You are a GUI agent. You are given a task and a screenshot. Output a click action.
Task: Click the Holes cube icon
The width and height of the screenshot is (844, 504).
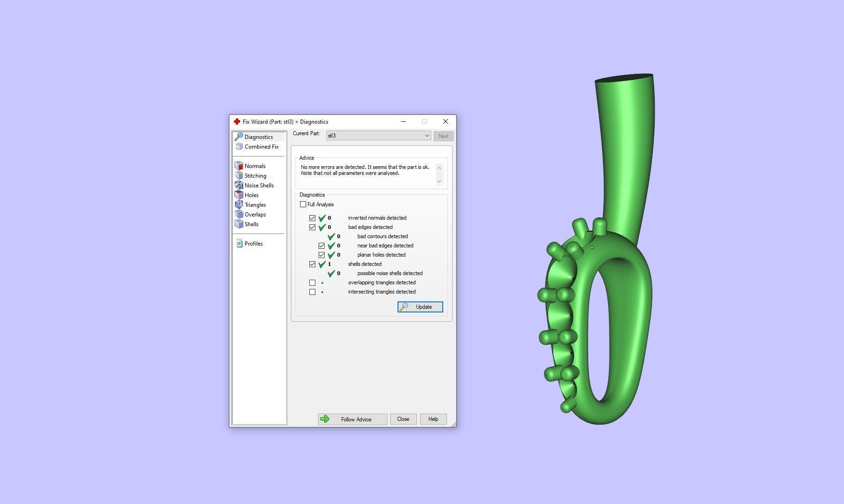(239, 195)
